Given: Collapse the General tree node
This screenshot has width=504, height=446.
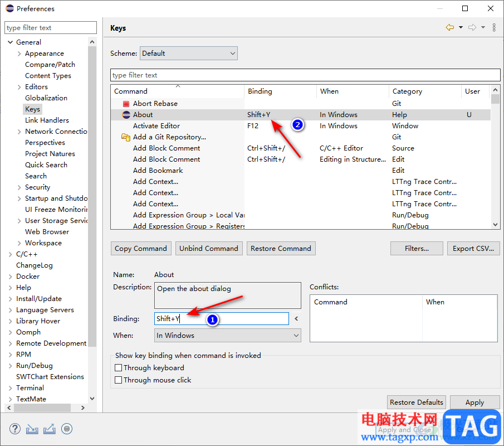Looking at the screenshot, I should 10,42.
